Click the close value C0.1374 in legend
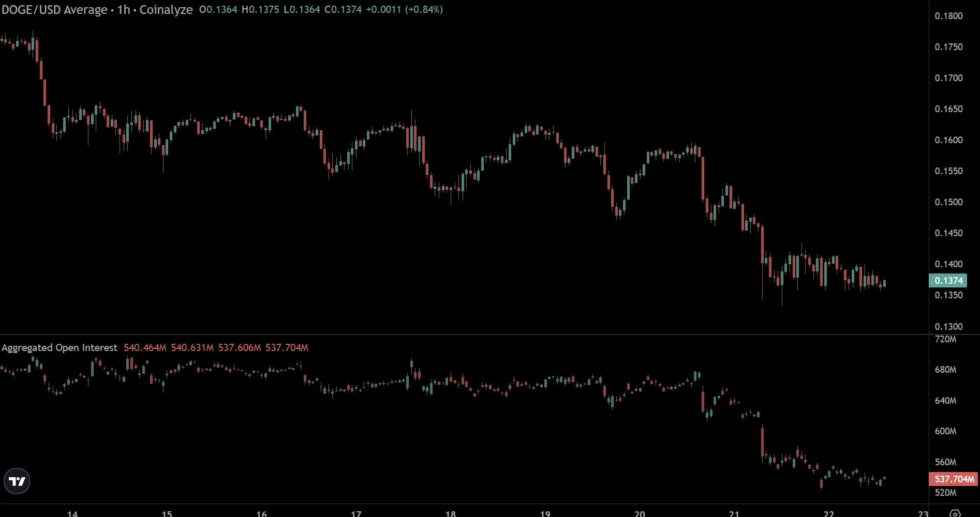The height and width of the screenshot is (517, 980). 343,10
